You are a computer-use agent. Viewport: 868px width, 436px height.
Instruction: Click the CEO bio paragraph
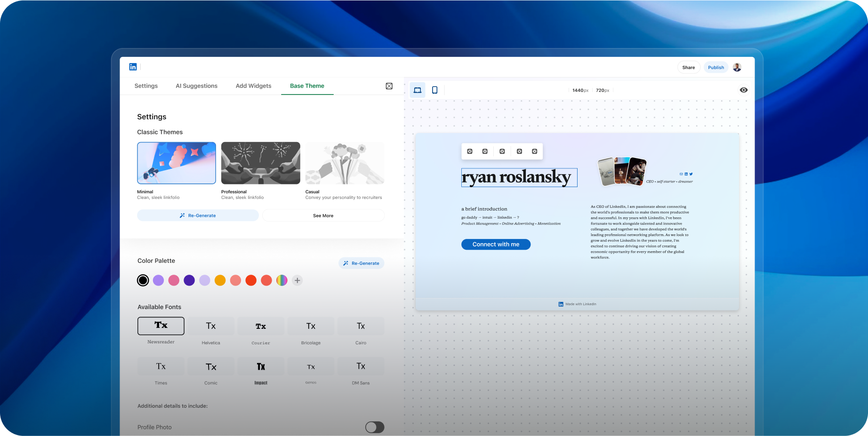[x=640, y=232]
